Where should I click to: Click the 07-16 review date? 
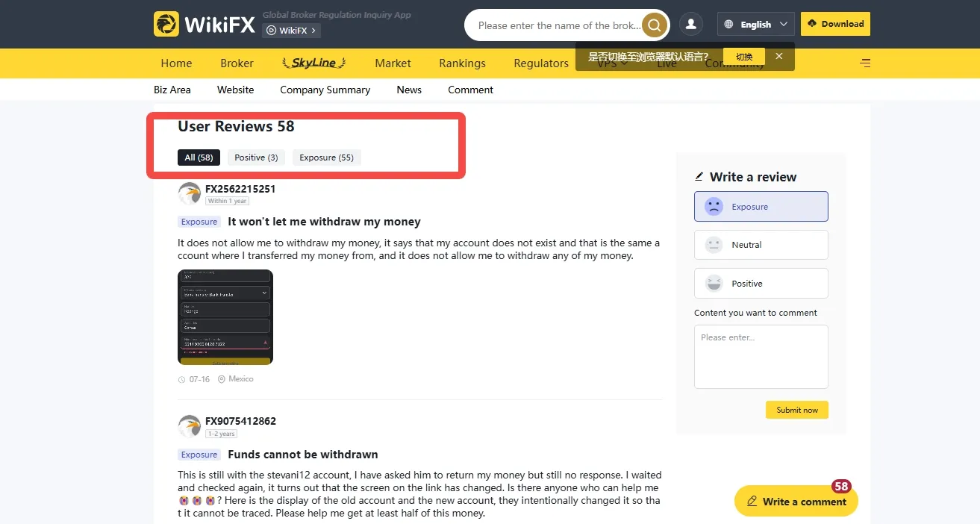coord(199,379)
